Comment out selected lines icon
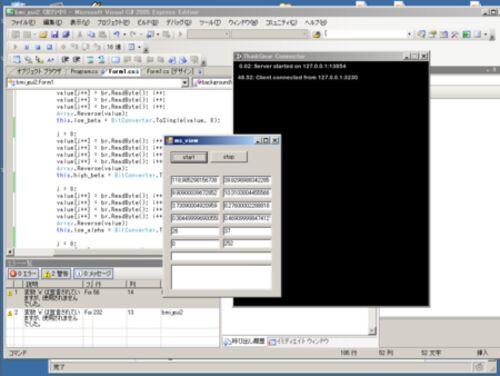This screenshot has height=376, width=500. (x=90, y=60)
